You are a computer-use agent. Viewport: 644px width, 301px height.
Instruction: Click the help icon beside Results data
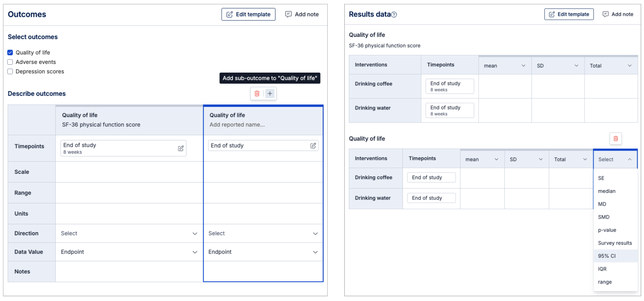394,15
